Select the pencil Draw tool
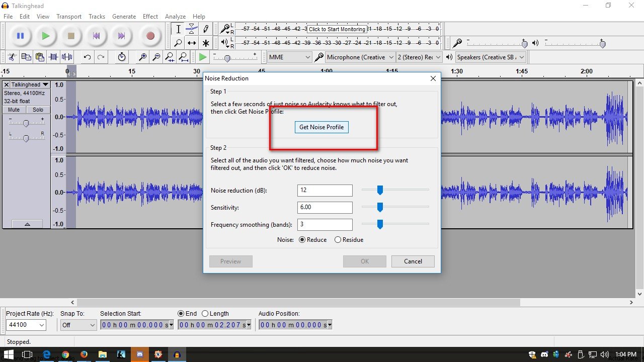This screenshot has height=362, width=644. click(x=205, y=29)
